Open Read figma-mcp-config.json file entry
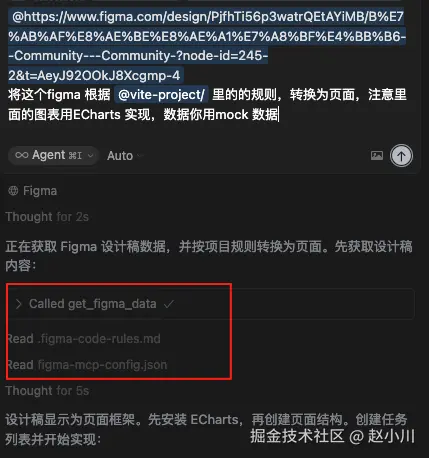429x458 pixels. point(87,365)
